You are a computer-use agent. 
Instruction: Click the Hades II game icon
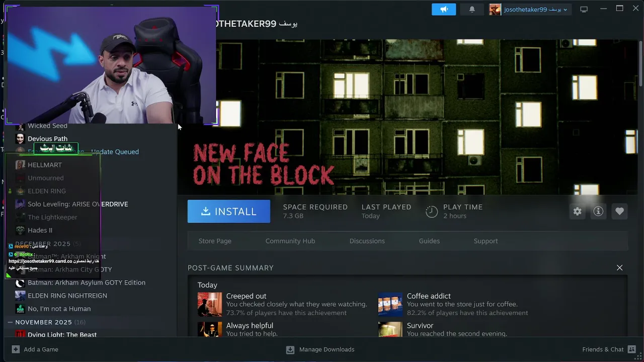(20, 230)
